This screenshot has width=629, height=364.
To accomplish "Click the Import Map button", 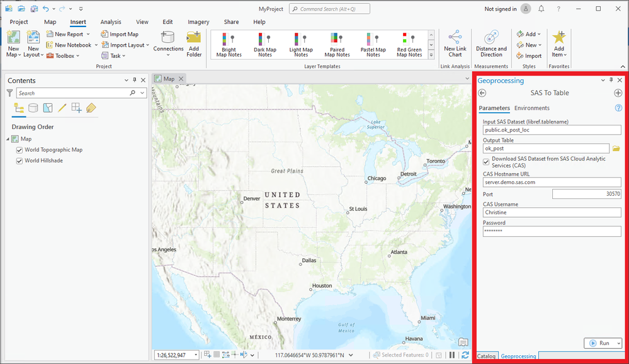I will tap(120, 34).
